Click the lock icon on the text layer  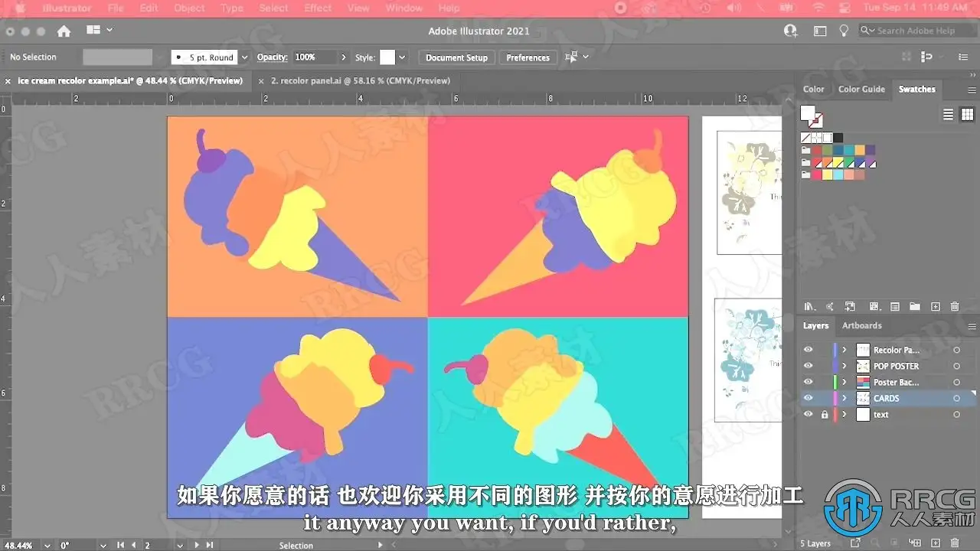tap(825, 415)
